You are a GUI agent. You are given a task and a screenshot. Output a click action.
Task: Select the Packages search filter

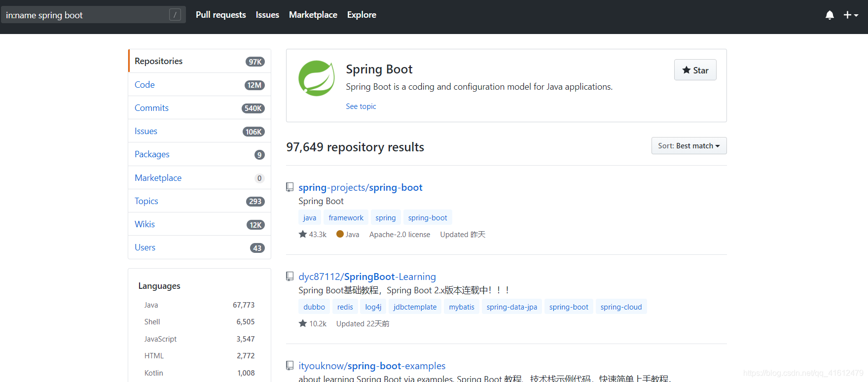199,154
